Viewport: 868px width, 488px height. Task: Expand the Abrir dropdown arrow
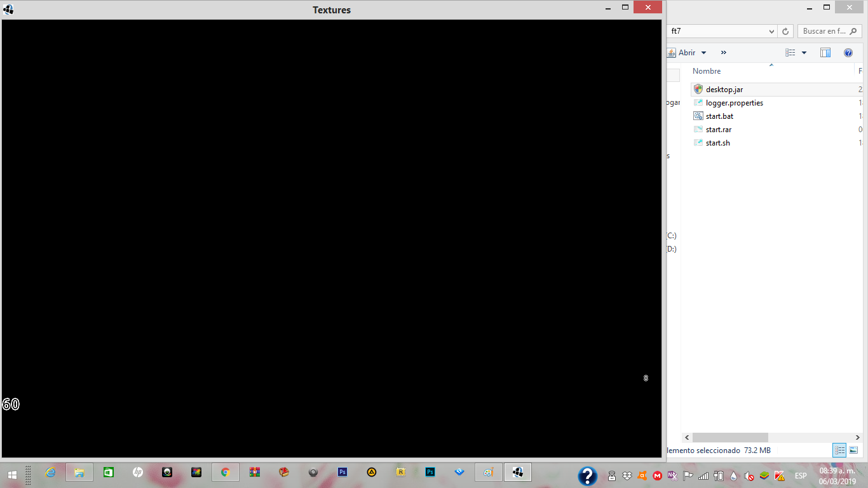[703, 53]
